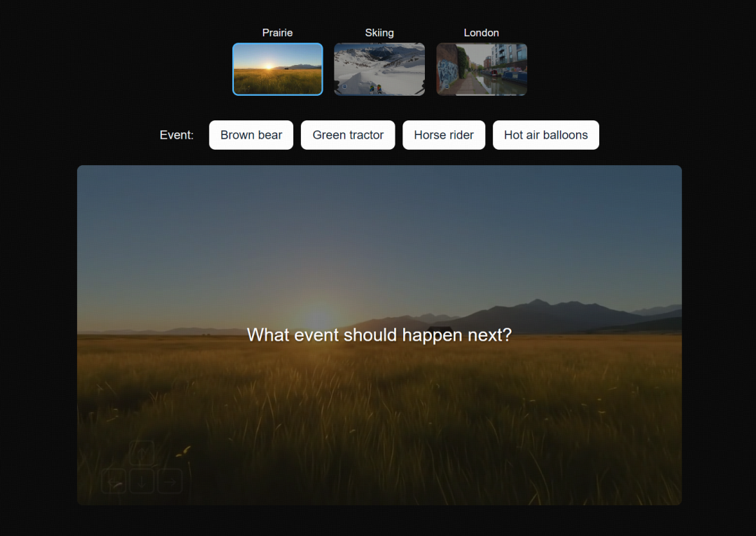Trigger the Green tractor event

[x=348, y=135]
